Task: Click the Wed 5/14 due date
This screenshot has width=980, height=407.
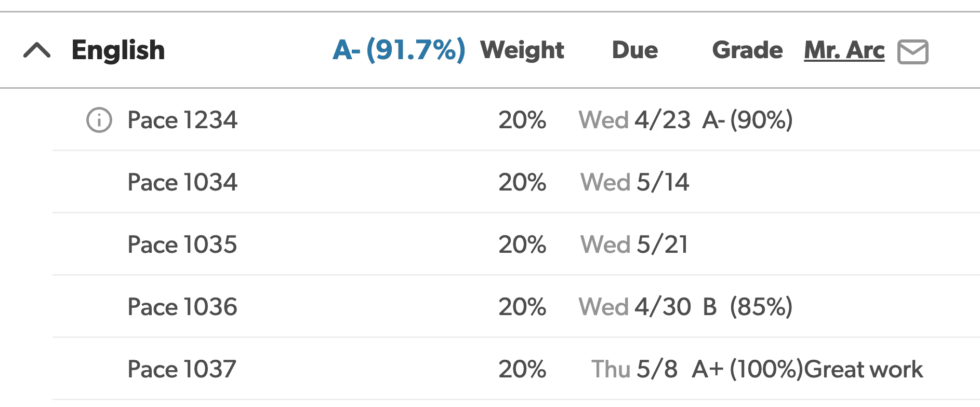Action: (635, 182)
